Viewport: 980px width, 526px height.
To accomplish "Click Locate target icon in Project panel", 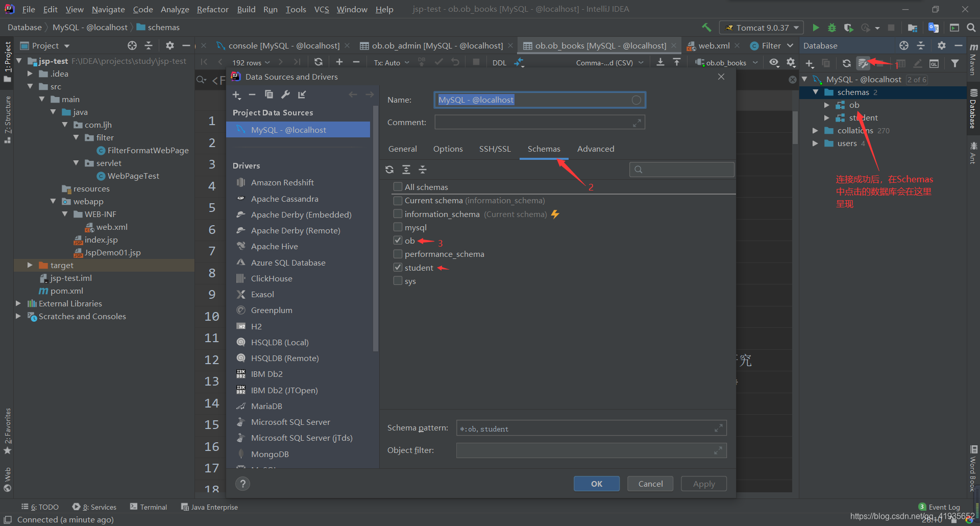I will tap(132, 45).
